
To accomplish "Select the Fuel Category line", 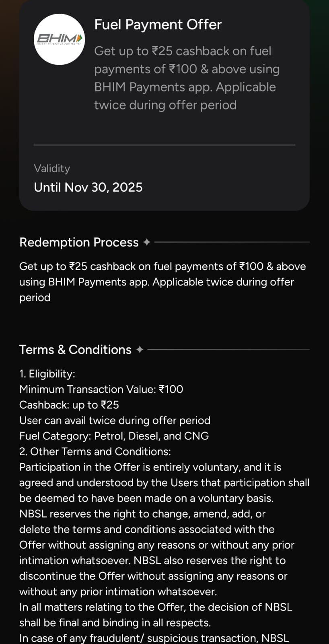I will click(x=114, y=436).
